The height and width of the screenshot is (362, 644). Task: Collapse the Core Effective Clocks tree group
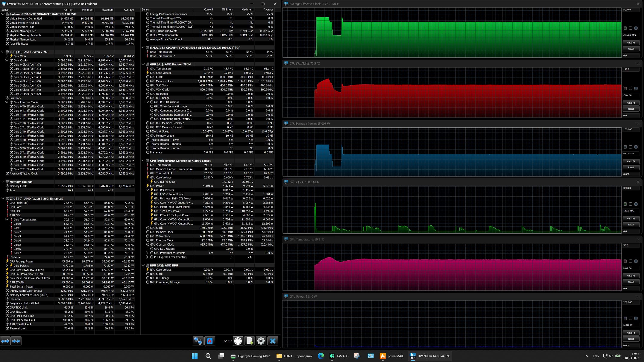point(7,102)
